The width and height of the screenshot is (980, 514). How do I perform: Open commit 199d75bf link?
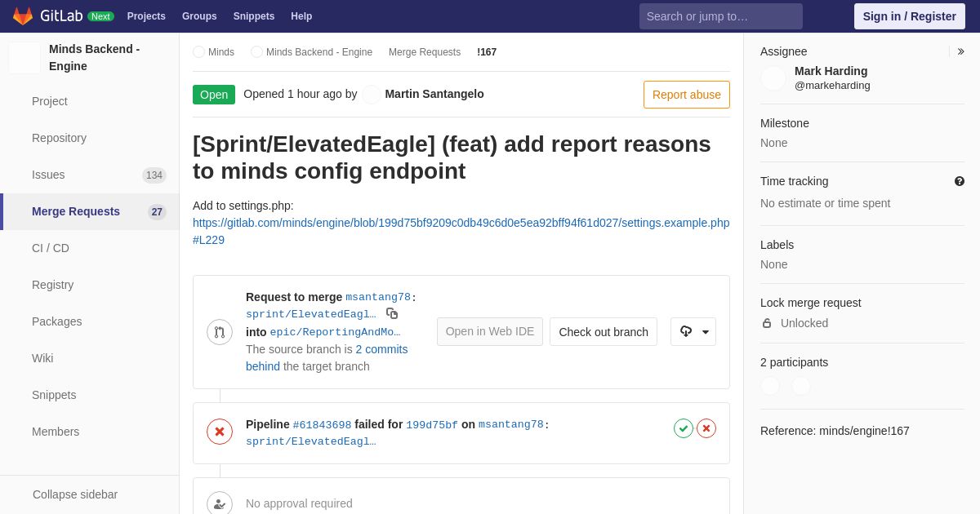click(432, 425)
